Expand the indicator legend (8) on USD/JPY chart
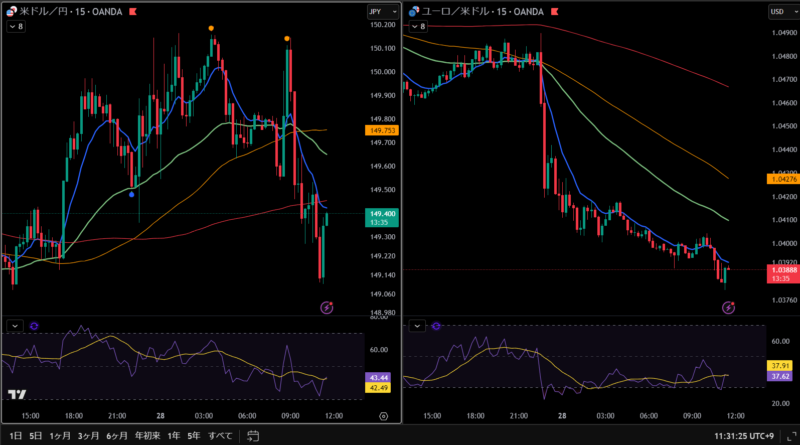The image size is (800, 445). pyautogui.click(x=17, y=27)
